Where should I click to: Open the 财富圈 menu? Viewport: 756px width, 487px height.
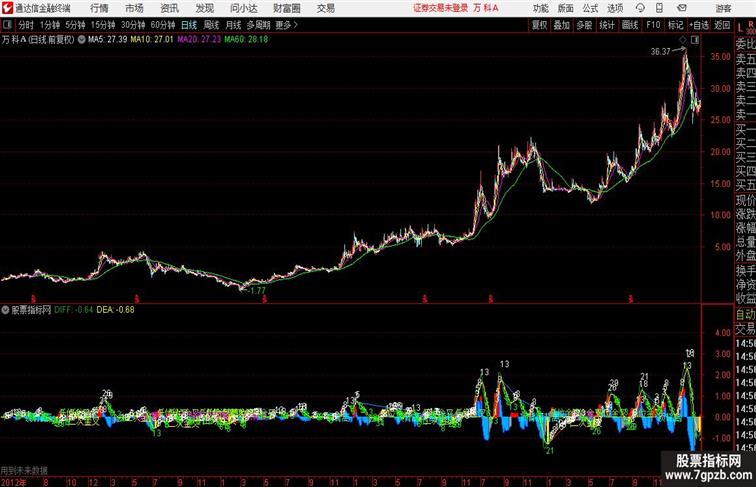click(286, 8)
